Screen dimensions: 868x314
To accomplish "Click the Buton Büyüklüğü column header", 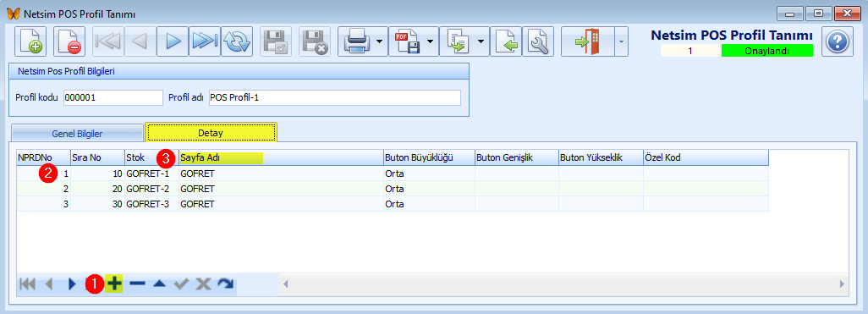I will click(x=429, y=157).
